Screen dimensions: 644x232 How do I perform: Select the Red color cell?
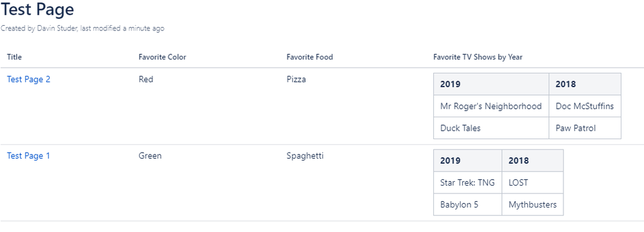146,79
